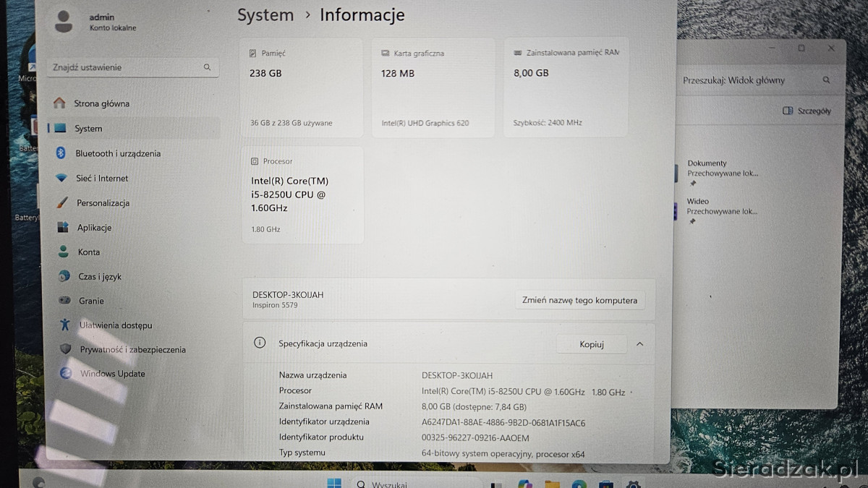Click pin icon under Wideo entry
Viewport: 868px width, 488px height.
[692, 222]
